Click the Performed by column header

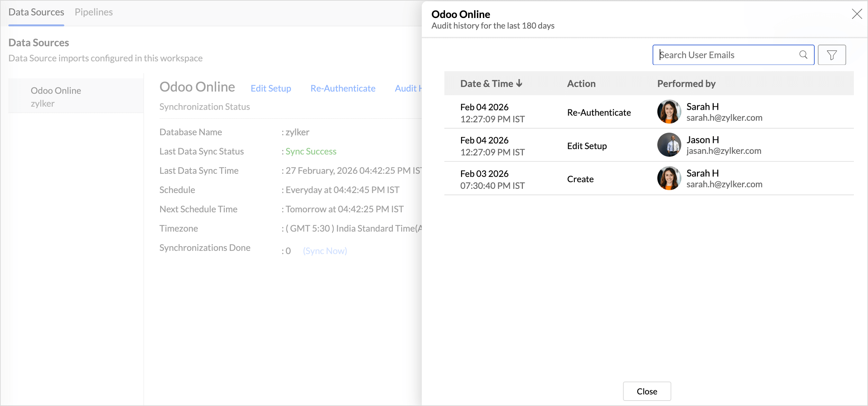pos(686,84)
